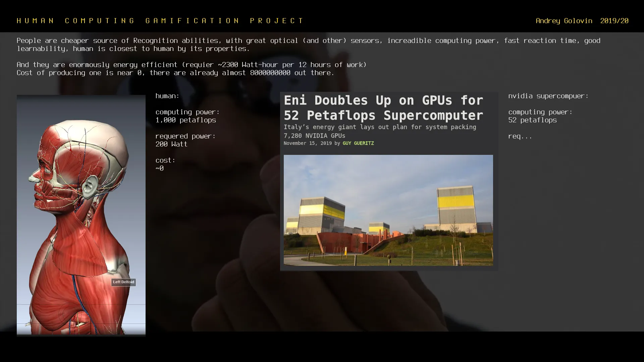Expand the truncated req... text
The height and width of the screenshot is (362, 644).
520,136
